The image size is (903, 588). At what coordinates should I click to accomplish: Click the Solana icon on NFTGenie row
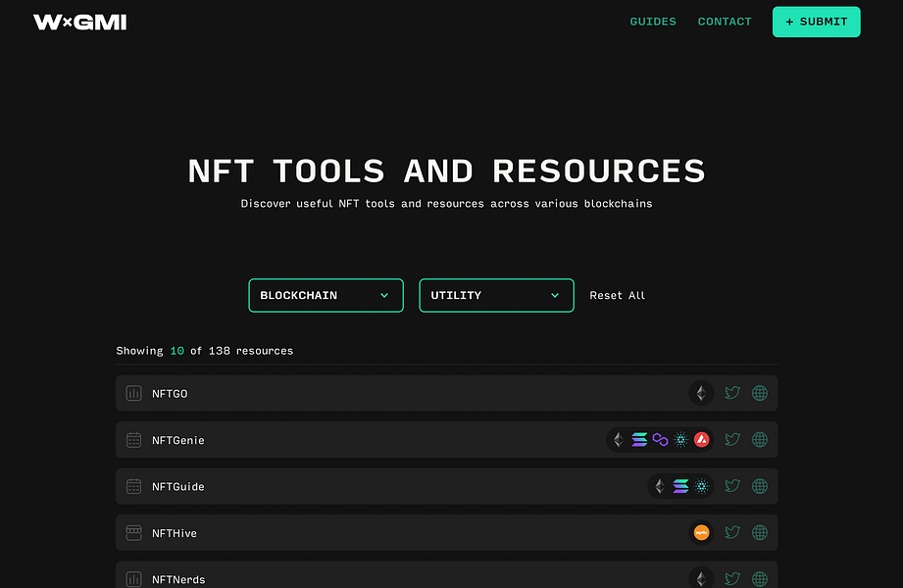pyautogui.click(x=639, y=440)
